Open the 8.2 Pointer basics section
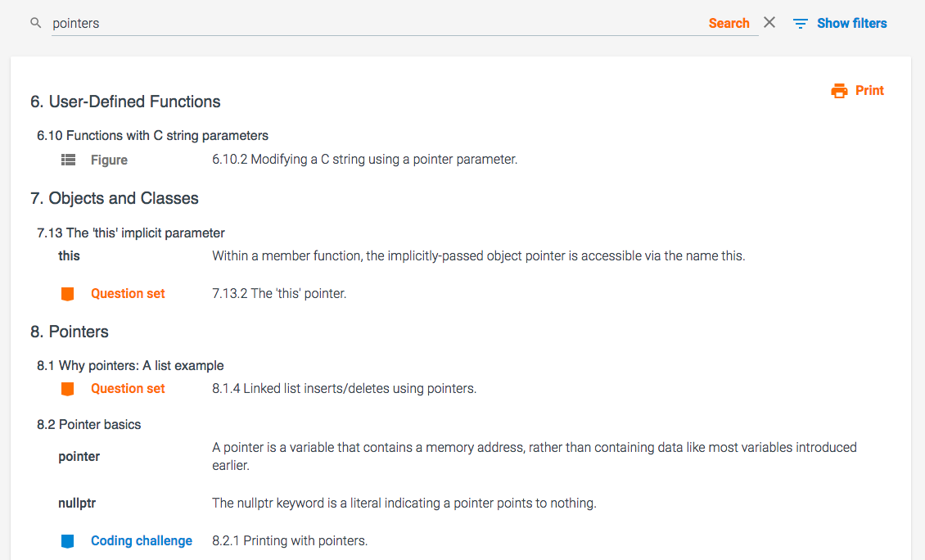The image size is (925, 560). 88,425
